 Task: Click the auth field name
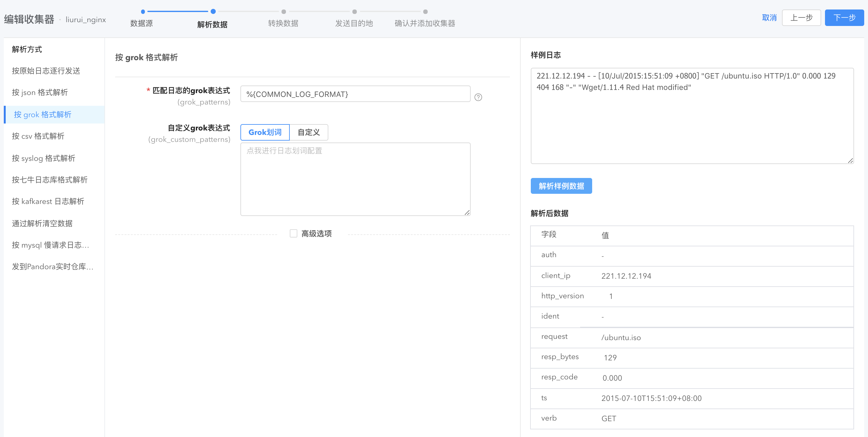pyautogui.click(x=549, y=255)
